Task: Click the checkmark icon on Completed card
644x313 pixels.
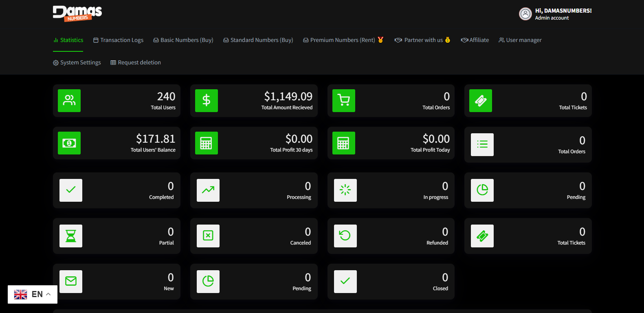Action: 71,190
